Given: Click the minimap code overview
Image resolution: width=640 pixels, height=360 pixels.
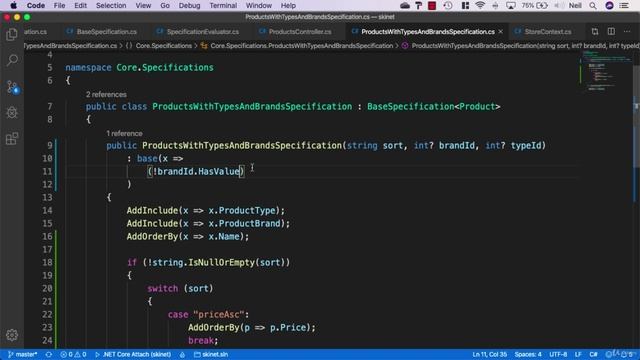Looking at the screenshot, I should 606,71.
